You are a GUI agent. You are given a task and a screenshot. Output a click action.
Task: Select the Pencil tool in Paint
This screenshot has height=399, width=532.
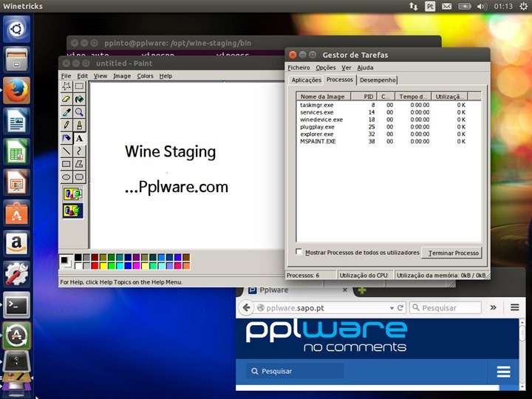tap(66, 125)
